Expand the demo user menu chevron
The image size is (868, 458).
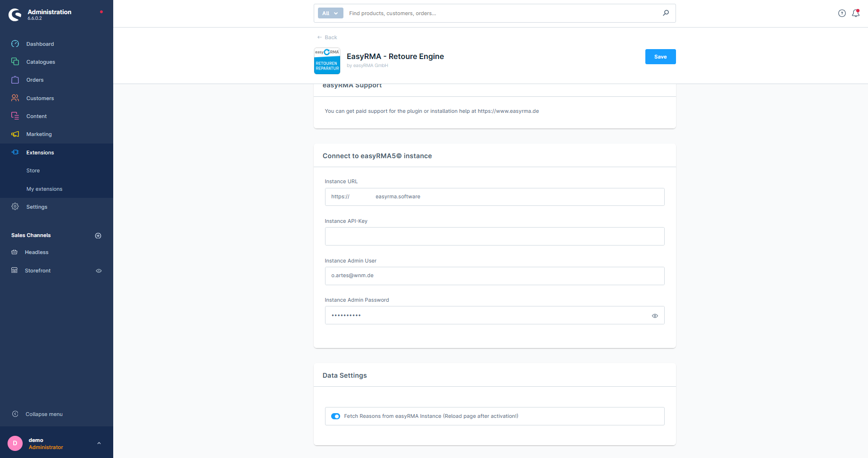(x=99, y=443)
